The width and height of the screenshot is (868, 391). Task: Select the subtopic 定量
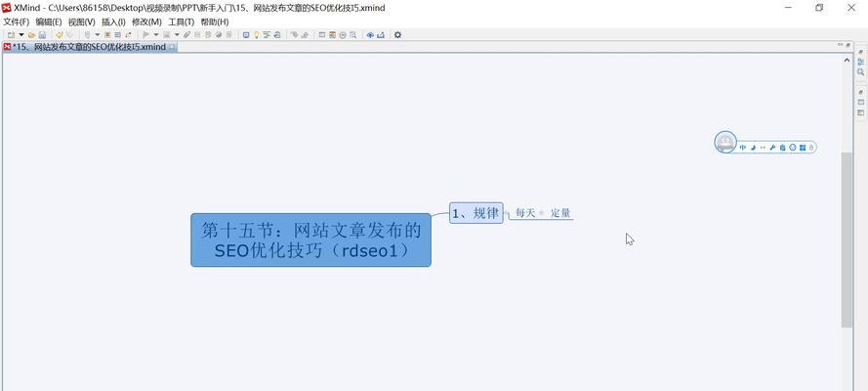[x=560, y=213]
